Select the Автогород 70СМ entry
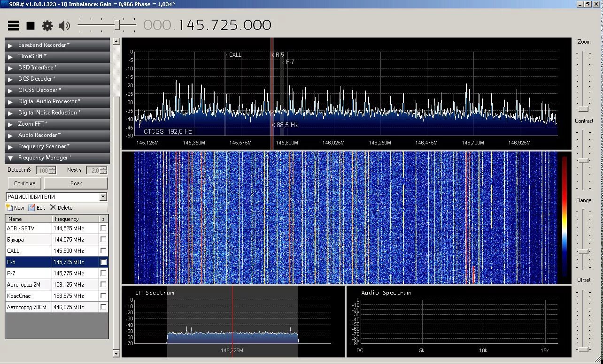The image size is (603, 364). tap(57, 307)
